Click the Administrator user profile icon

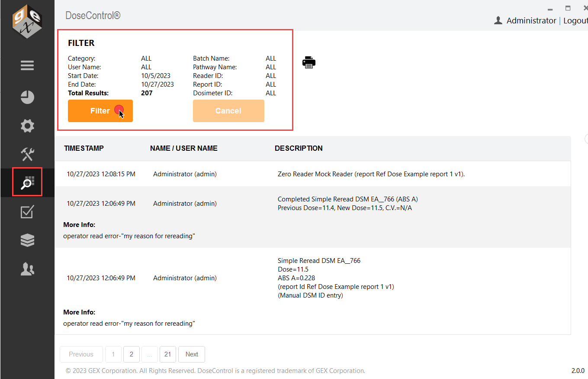click(498, 20)
